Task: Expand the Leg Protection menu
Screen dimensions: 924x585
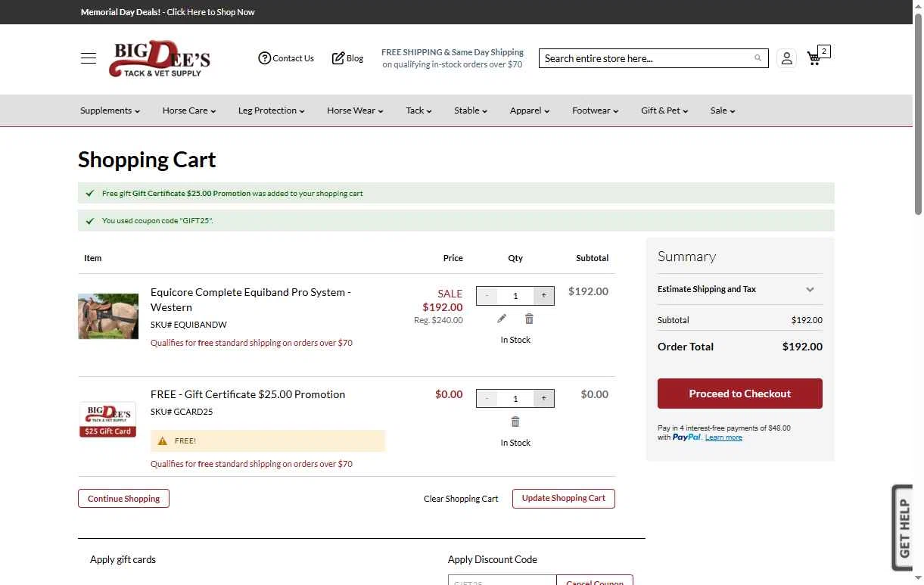Action: tap(271, 110)
